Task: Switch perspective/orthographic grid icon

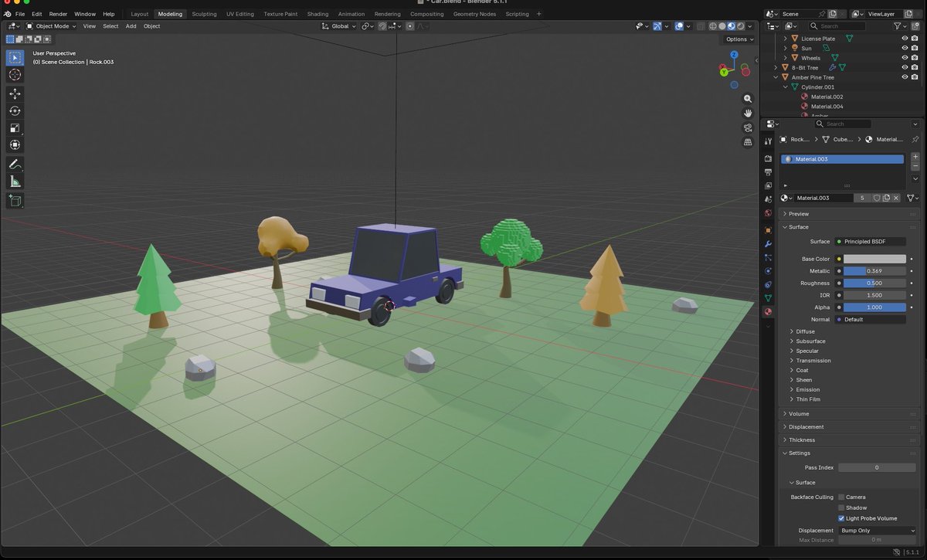Action: tap(748, 142)
